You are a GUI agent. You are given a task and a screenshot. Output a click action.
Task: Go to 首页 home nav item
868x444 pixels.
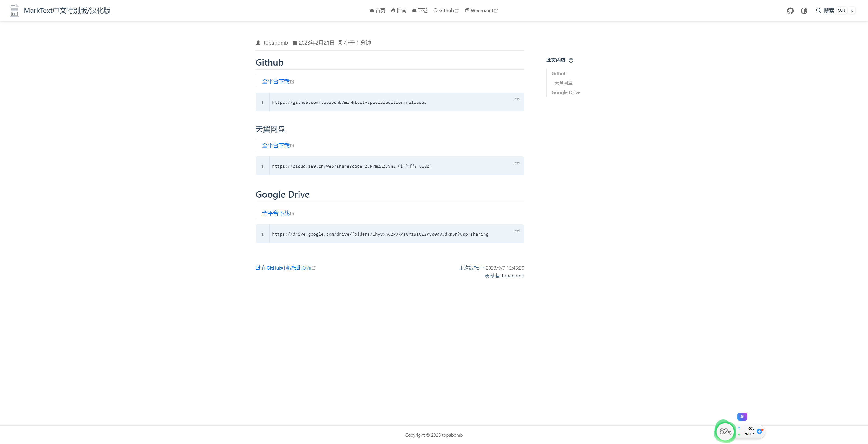(x=377, y=11)
